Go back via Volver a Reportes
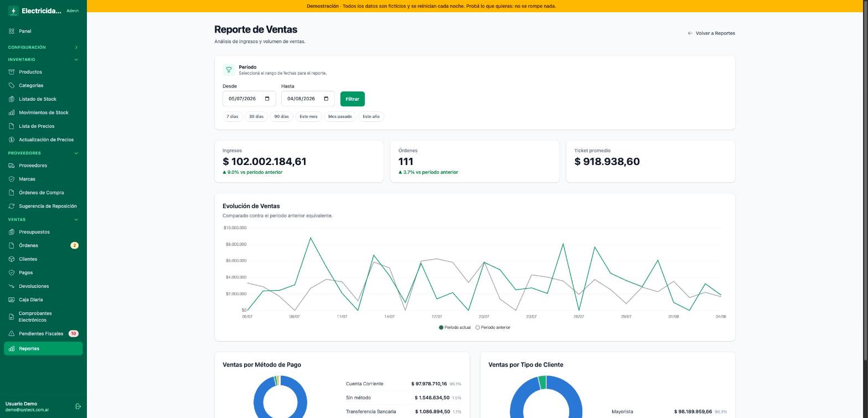The height and width of the screenshot is (418, 868). point(711,33)
